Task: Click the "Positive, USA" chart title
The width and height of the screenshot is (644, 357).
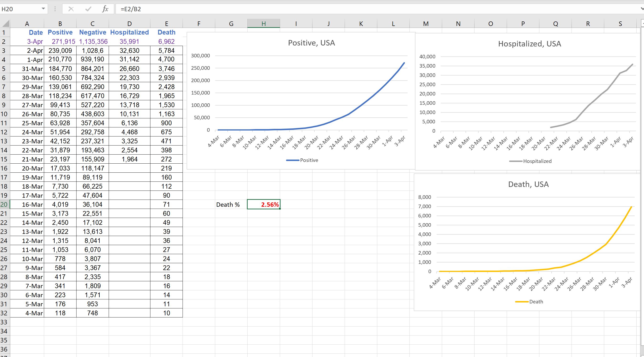Action: click(311, 43)
